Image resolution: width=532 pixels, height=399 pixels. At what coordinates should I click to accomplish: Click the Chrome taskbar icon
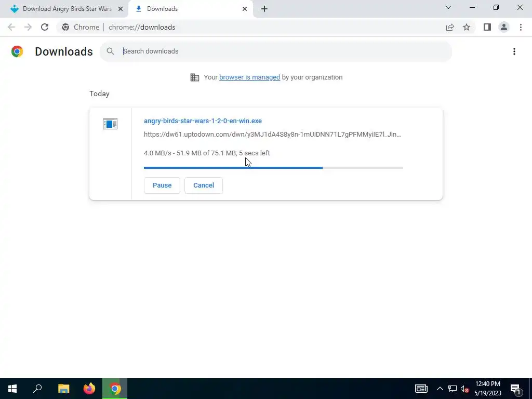click(115, 389)
